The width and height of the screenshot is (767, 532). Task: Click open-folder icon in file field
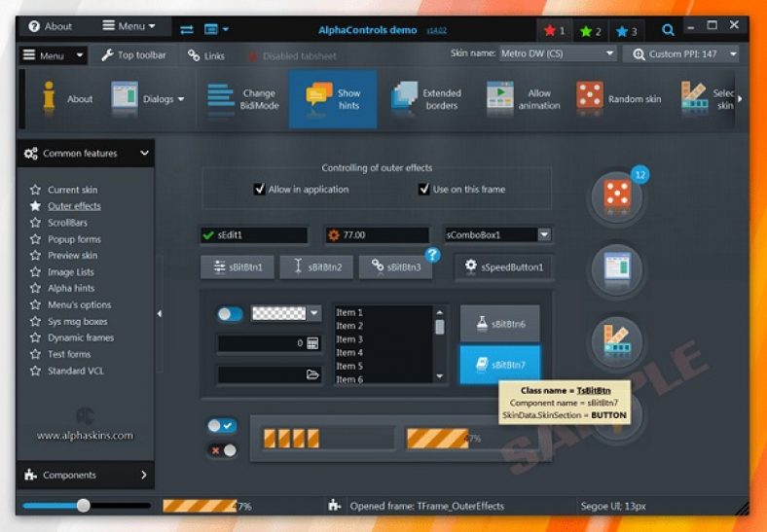[312, 374]
